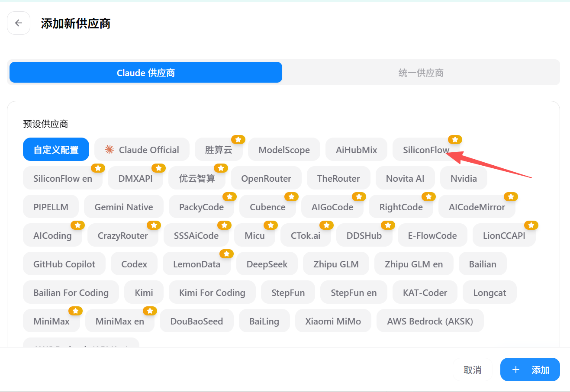Choose the Codex preset
This screenshot has height=392, width=570.
(134, 264)
